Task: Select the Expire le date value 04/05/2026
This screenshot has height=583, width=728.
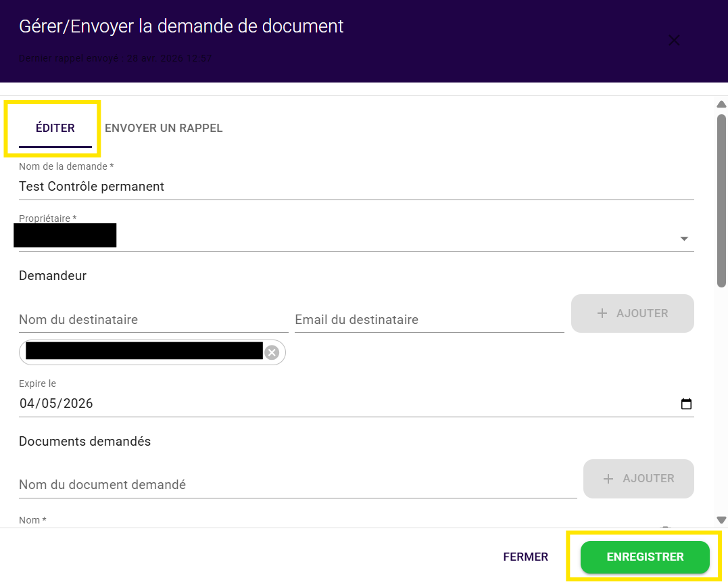Action: [x=57, y=404]
